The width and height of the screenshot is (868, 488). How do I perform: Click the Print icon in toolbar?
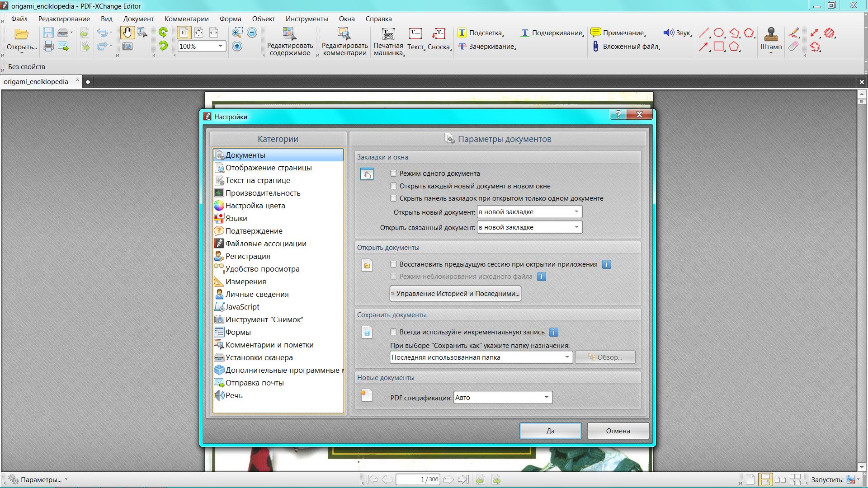pos(48,46)
